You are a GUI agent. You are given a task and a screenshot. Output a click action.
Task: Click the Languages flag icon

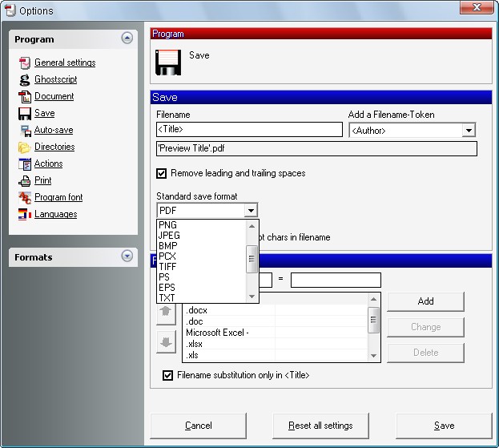point(24,214)
